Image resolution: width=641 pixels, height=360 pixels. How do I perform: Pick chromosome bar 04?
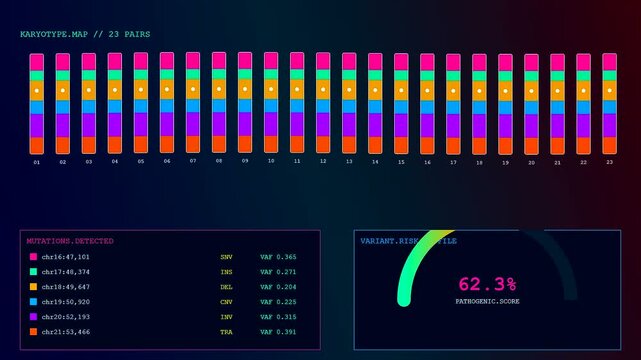tap(115, 103)
